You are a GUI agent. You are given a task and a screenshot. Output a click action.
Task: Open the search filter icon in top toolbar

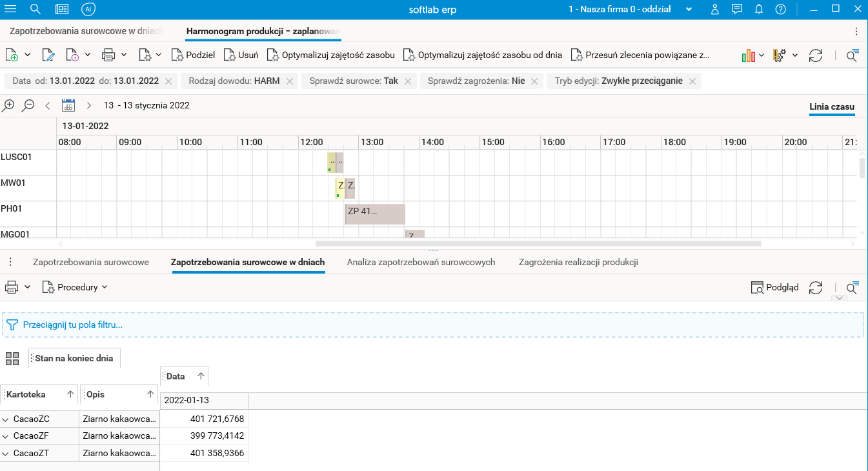(x=852, y=55)
